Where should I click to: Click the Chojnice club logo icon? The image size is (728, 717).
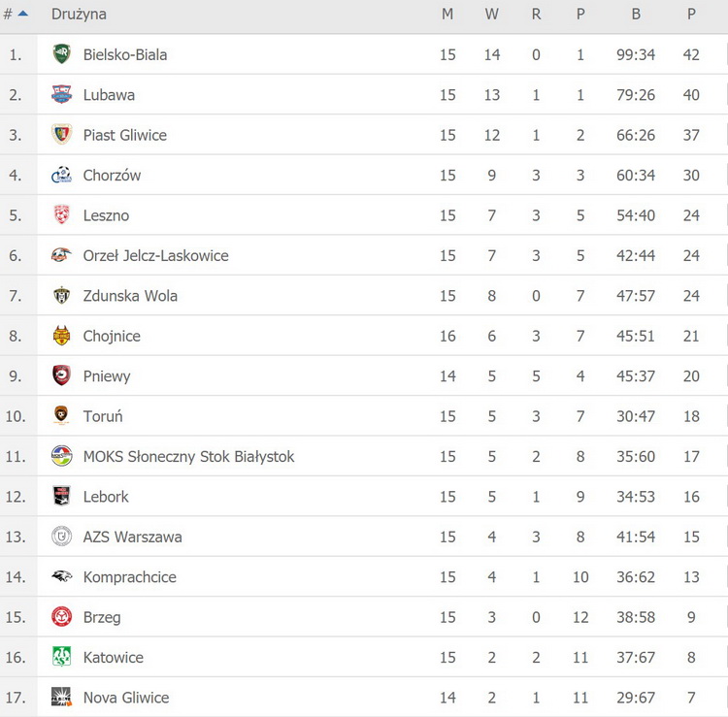(x=61, y=336)
